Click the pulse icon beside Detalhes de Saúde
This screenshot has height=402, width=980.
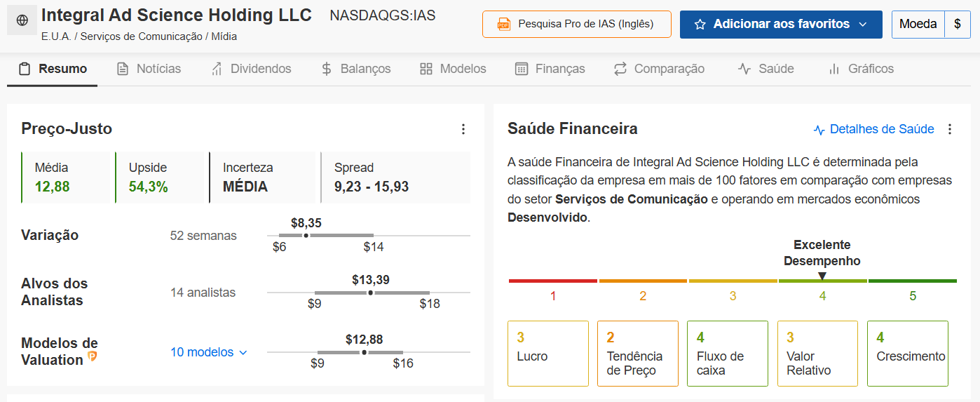[x=819, y=130]
